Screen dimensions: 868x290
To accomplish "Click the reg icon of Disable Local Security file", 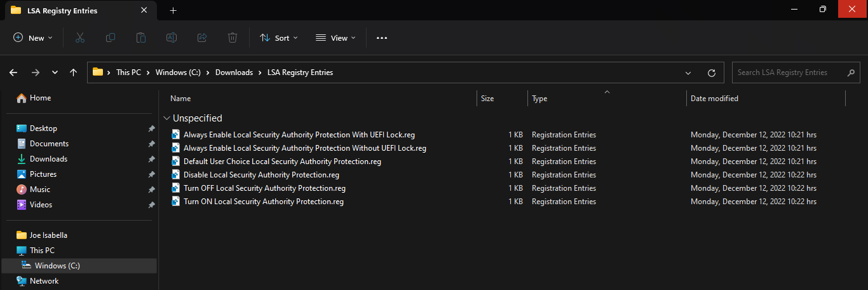I will (x=176, y=175).
